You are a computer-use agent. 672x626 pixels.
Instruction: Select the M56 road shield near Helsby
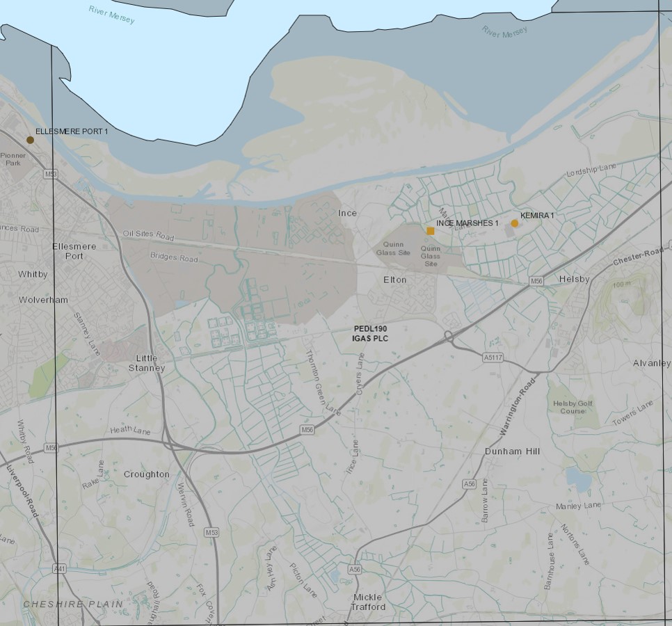(x=536, y=281)
